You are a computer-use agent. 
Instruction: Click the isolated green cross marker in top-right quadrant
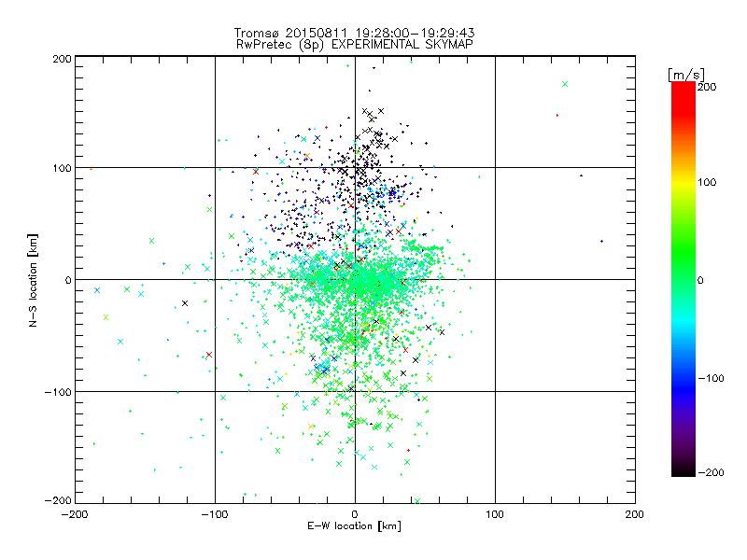565,84
